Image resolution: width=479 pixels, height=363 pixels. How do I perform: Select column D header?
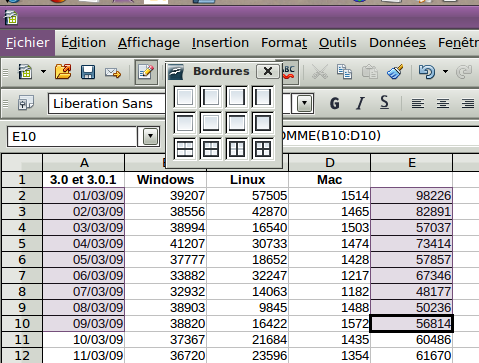[x=330, y=163]
